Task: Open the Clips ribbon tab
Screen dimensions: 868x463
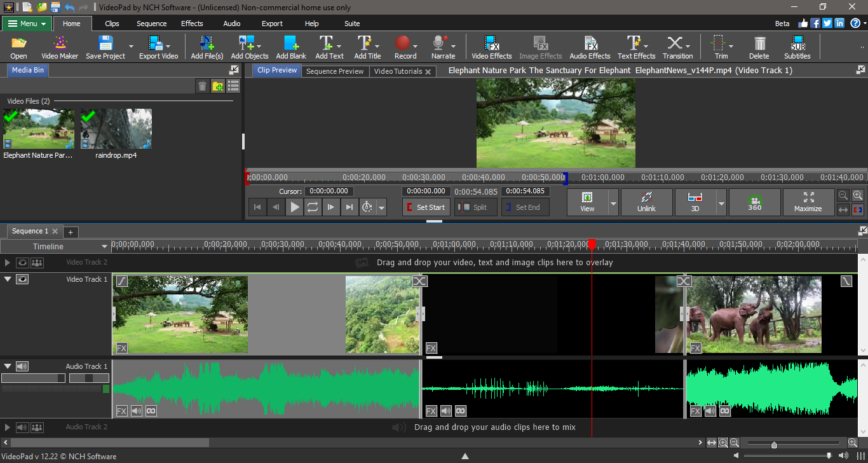Action: click(x=112, y=24)
